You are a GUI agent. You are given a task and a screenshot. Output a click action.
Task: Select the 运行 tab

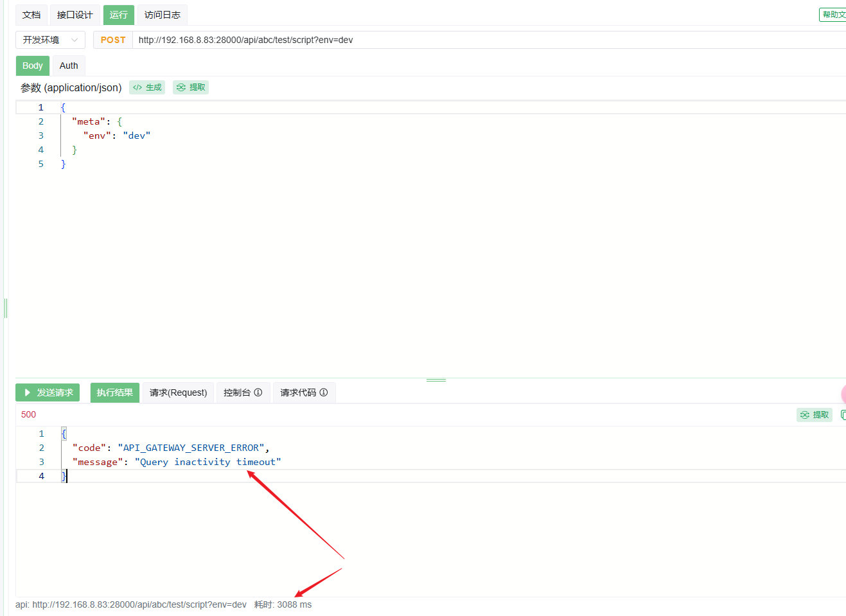(x=118, y=15)
